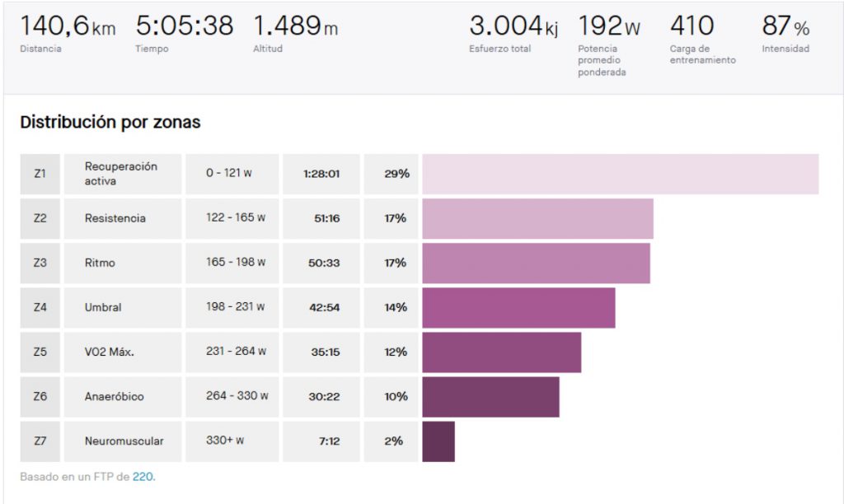The image size is (844, 504).
Task: Select the Z6 Anaeróbico bar
Action: point(490,396)
